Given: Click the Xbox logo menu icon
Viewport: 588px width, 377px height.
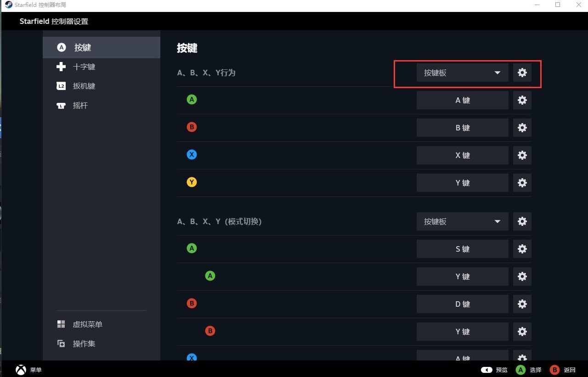Looking at the screenshot, I should (21, 370).
